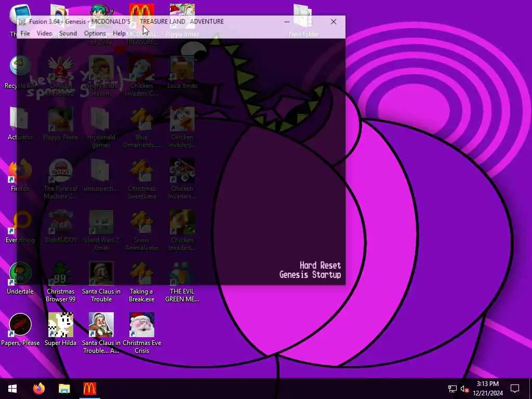Image resolution: width=532 pixels, height=399 pixels.
Task: Open the Help menu in Fusion
Action: tap(119, 33)
